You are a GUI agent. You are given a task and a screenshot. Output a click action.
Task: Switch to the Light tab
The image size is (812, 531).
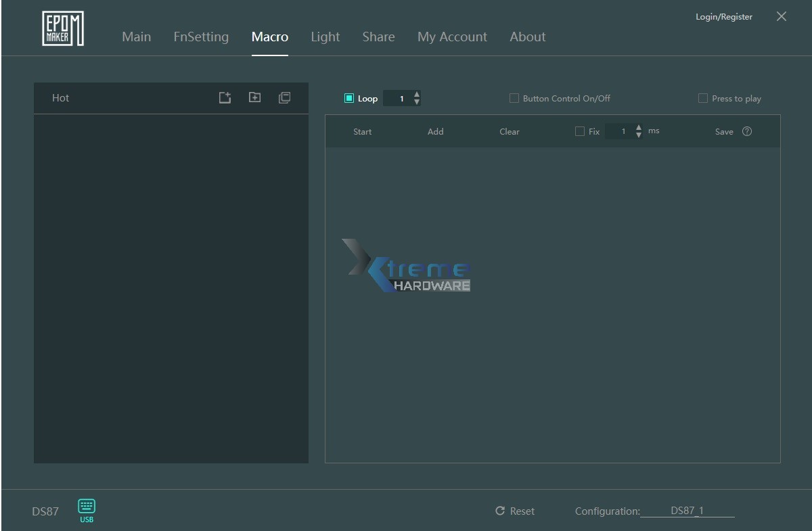pyautogui.click(x=325, y=37)
